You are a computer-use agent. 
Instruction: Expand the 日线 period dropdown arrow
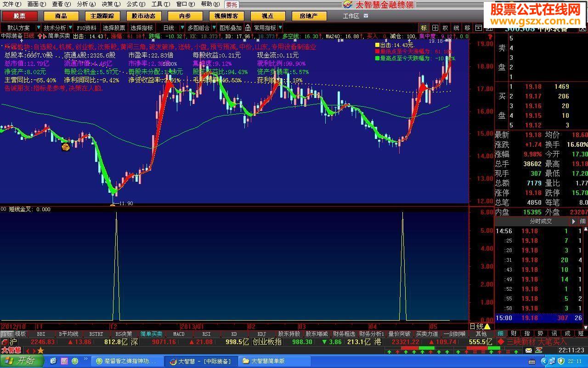pos(182,28)
